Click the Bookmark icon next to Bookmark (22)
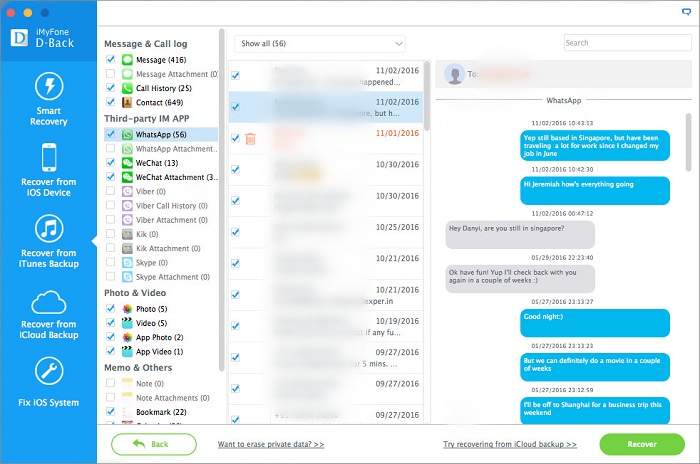The width and height of the screenshot is (700, 464). point(127,412)
